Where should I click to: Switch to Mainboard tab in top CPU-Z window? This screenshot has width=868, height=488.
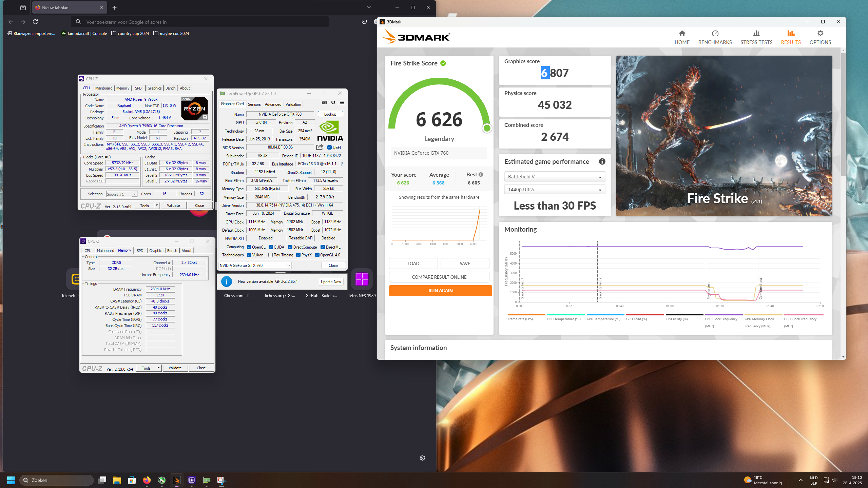[104, 88]
